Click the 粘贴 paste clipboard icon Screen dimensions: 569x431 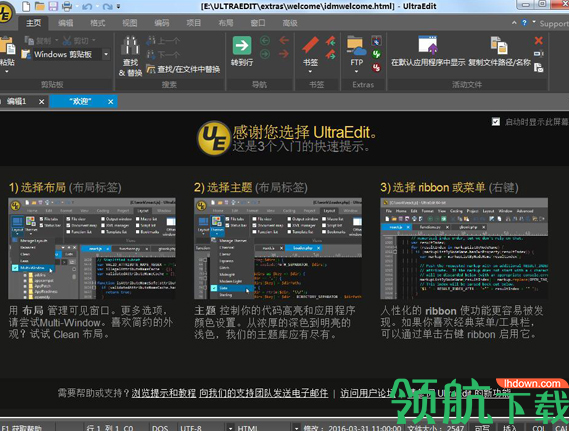tap(7, 46)
